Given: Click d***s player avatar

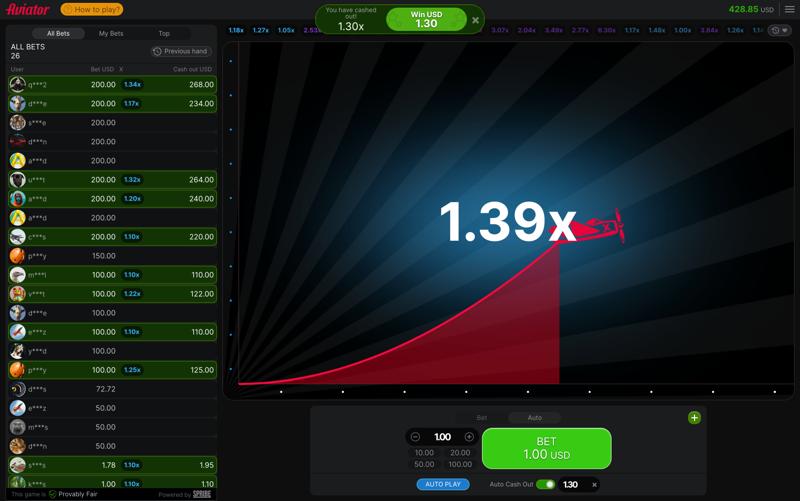Looking at the screenshot, I should click(x=17, y=389).
